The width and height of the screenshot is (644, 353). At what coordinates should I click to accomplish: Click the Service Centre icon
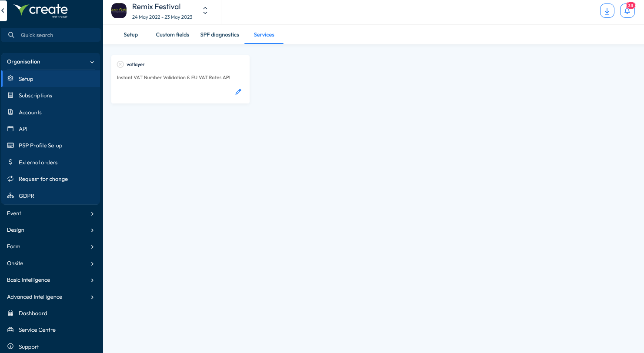click(x=11, y=330)
